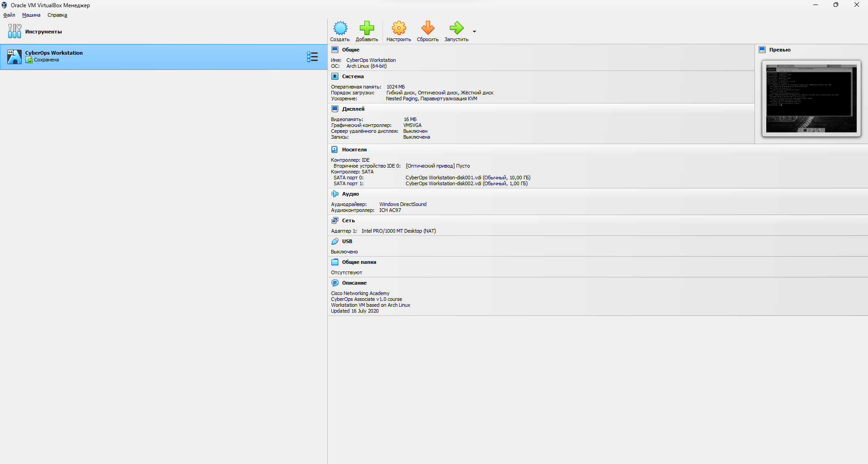Click the VMSVGA graphics controller value
Viewport: 868px width, 464px height.
[x=412, y=125]
